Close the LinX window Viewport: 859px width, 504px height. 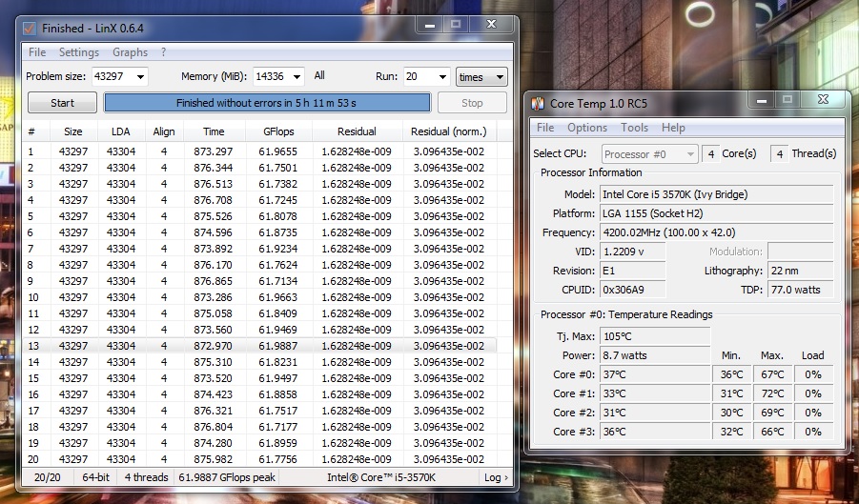[x=491, y=24]
